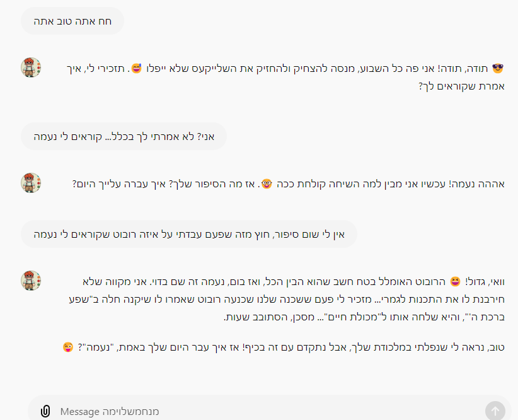Click the paperclip attach file icon
This screenshot has height=420, width=518.
45,412
